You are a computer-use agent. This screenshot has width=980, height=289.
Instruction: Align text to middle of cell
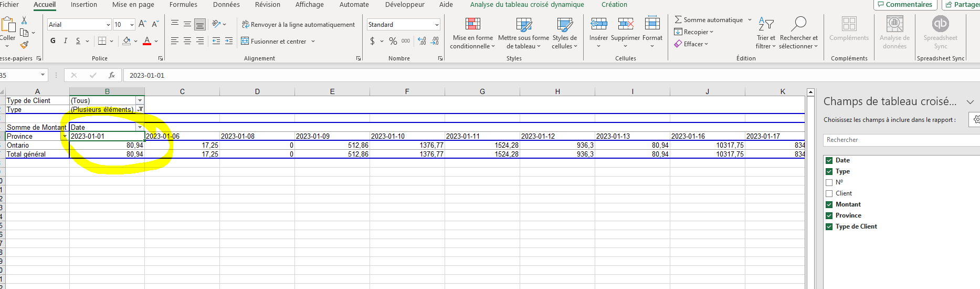pos(187,24)
